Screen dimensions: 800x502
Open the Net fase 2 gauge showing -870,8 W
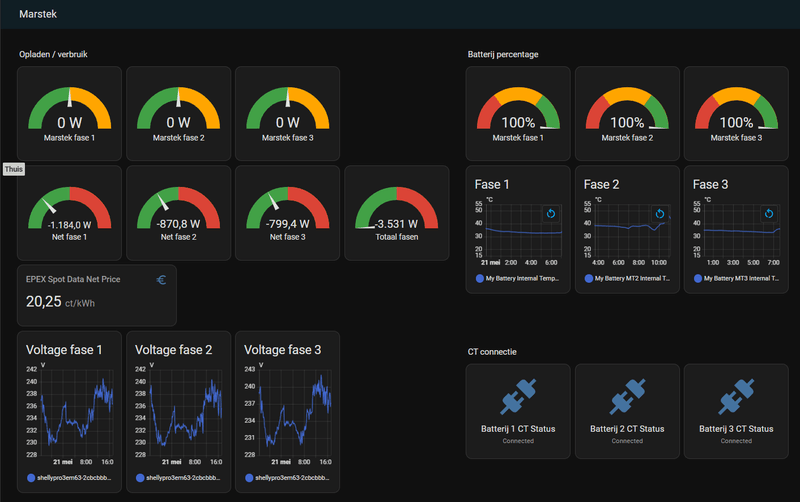click(x=179, y=213)
